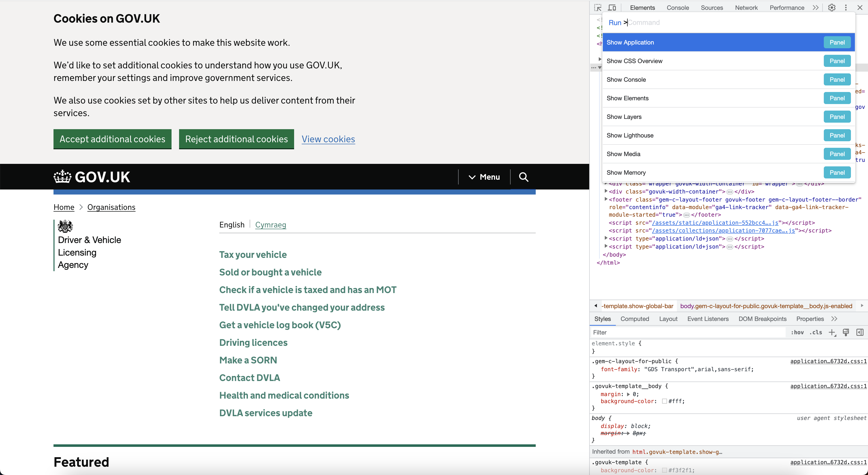Click the DVLA crest icon
This screenshot has width=868, height=475.
click(x=65, y=226)
